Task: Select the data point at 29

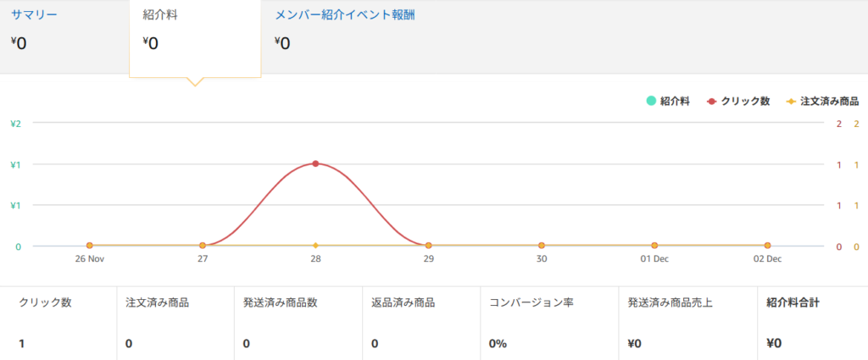Action: click(429, 246)
